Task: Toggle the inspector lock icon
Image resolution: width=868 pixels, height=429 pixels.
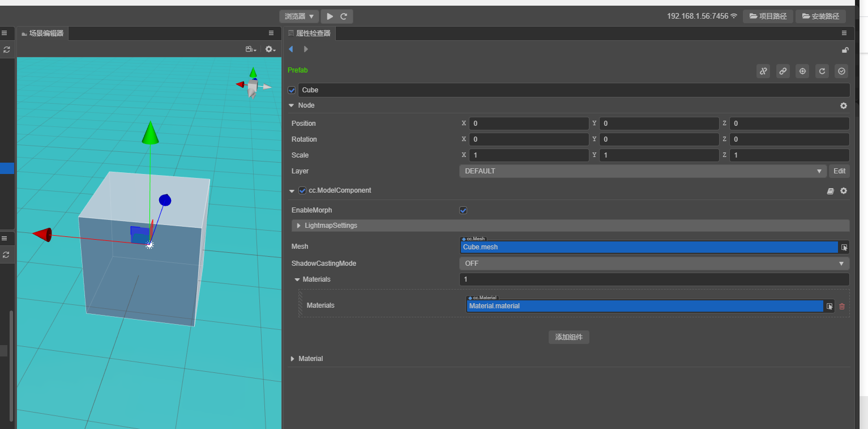Action: pyautogui.click(x=845, y=50)
